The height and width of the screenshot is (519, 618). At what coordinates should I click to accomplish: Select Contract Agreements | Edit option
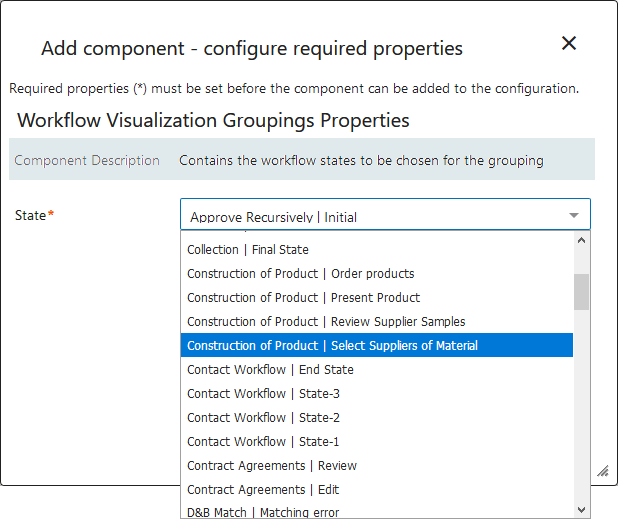pyautogui.click(x=263, y=490)
